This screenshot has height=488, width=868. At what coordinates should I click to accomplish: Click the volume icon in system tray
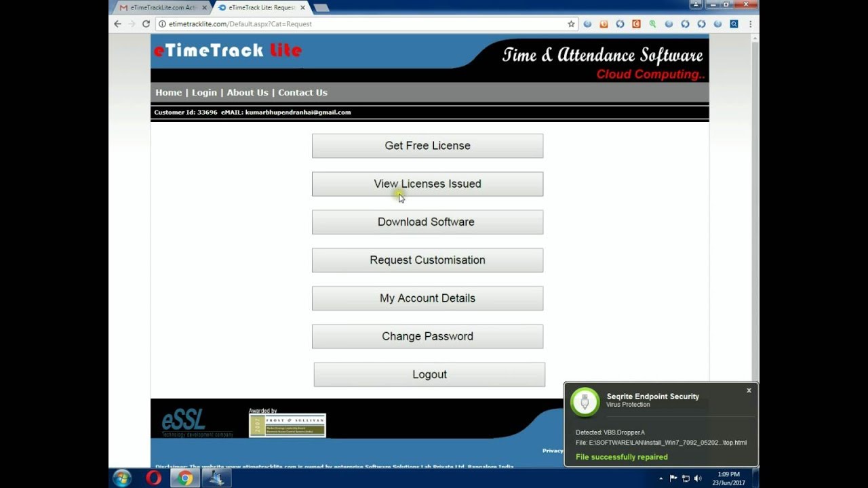[x=698, y=479]
